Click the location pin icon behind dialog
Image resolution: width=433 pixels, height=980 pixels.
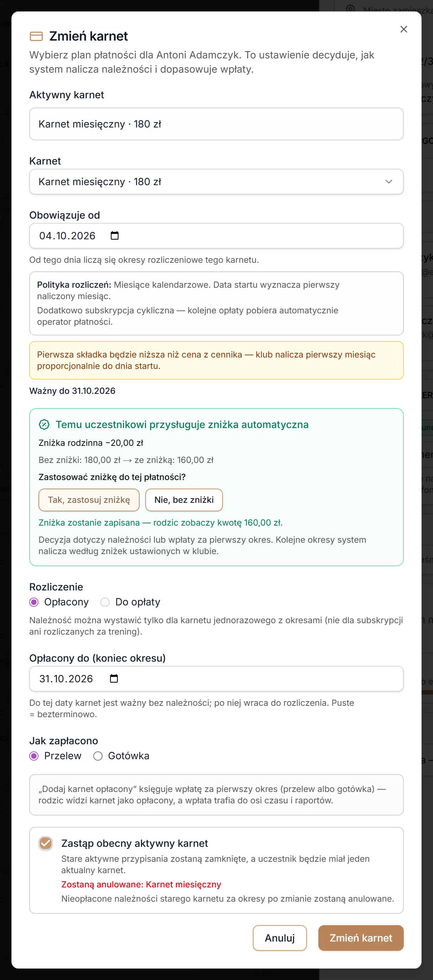350,9
